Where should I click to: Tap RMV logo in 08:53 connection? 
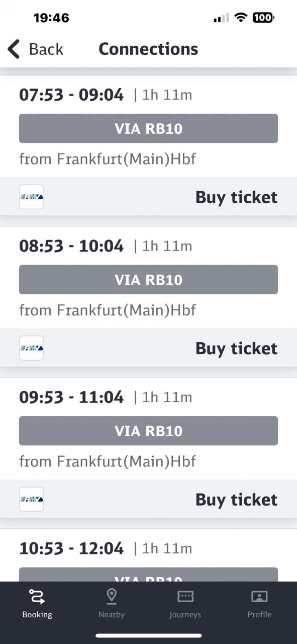pos(32,348)
